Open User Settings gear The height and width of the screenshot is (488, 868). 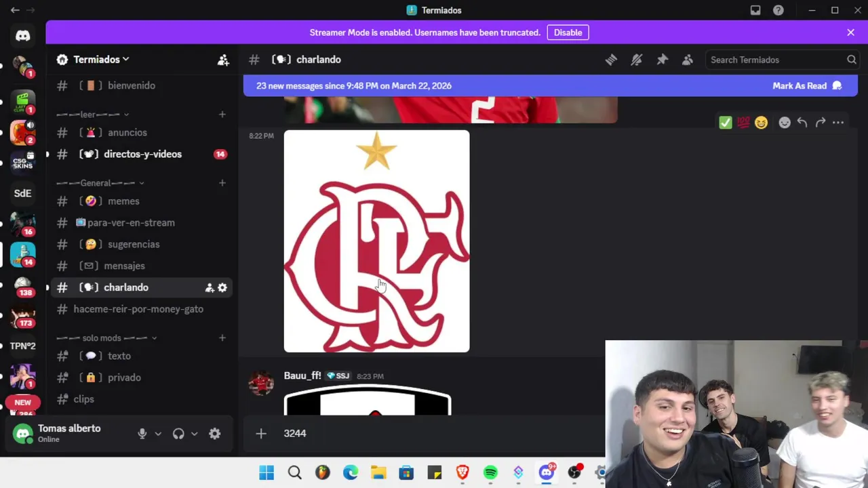pos(215,434)
